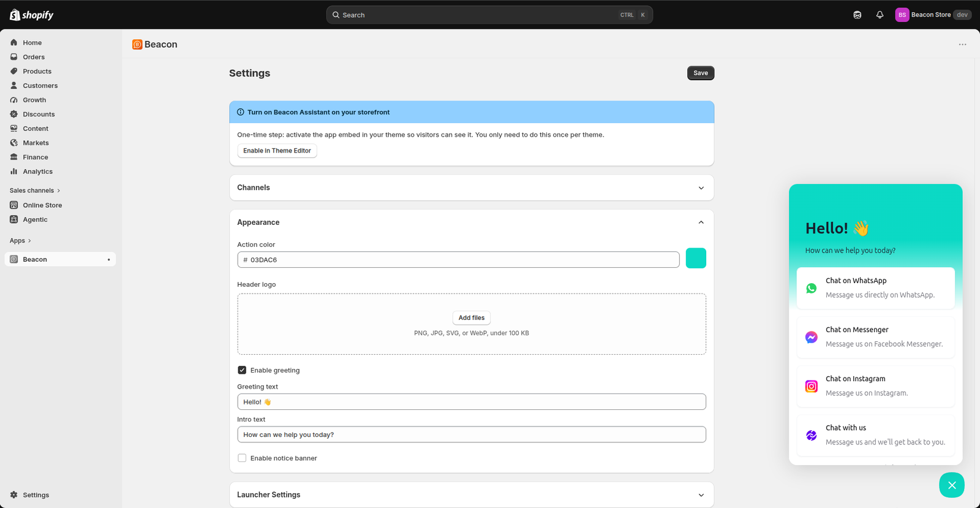Screen dimensions: 980x508
Task: Click the Products tag icon
Action: click(x=13, y=71)
